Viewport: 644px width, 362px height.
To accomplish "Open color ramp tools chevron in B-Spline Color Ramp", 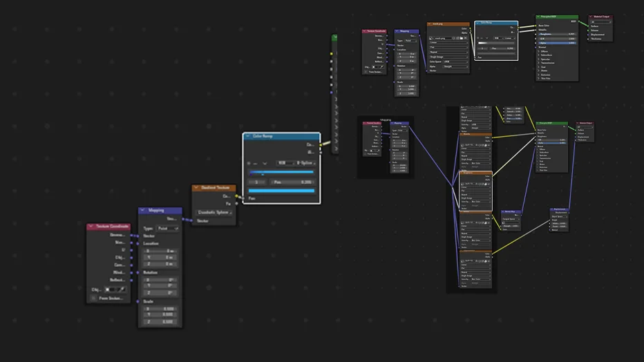I will coord(265,163).
